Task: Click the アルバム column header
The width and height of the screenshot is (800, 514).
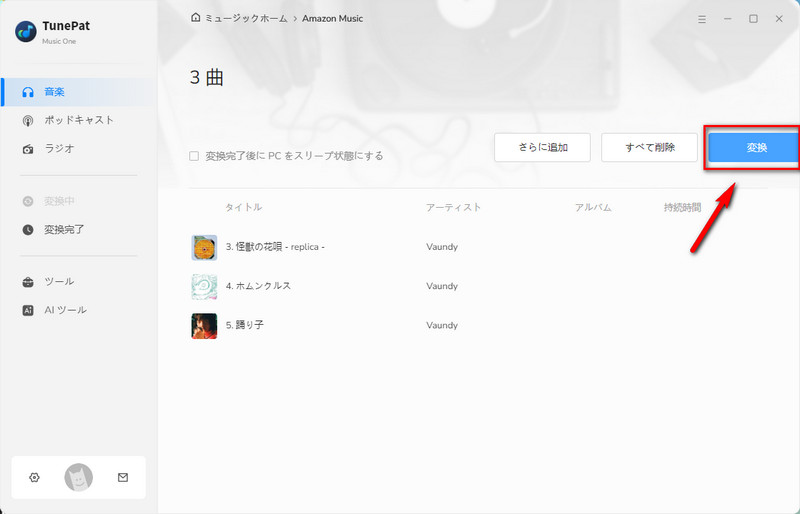Action: pyautogui.click(x=593, y=207)
